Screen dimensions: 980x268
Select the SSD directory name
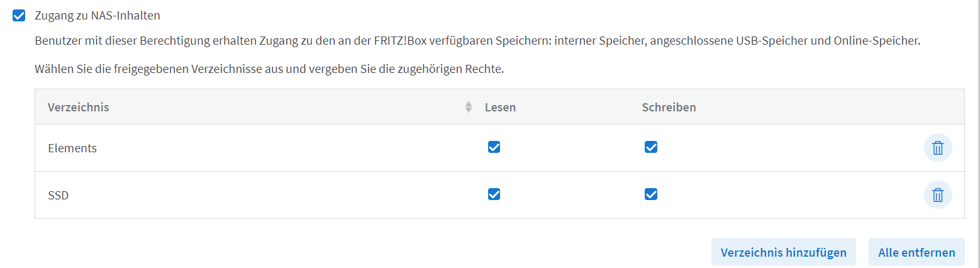click(x=58, y=196)
